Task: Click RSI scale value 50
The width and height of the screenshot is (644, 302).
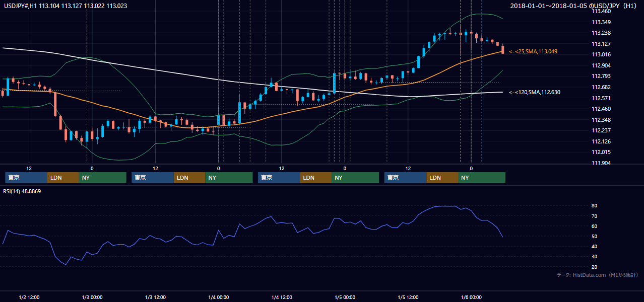Action: pos(595,236)
